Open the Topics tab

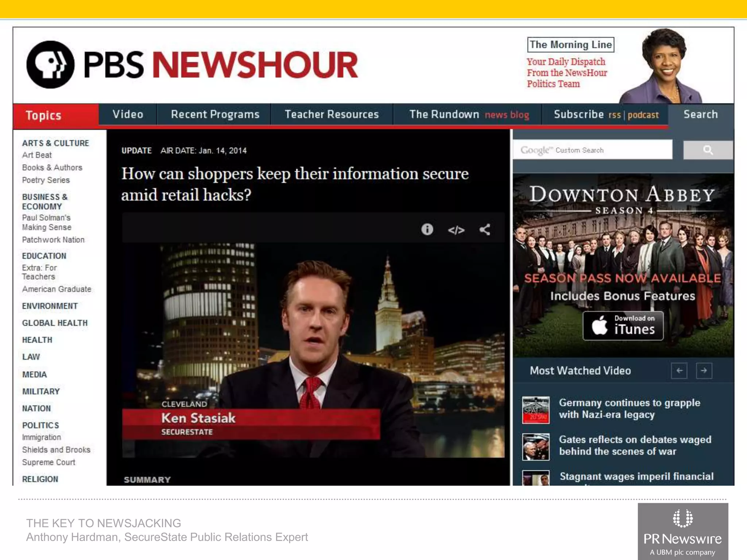[x=56, y=116]
